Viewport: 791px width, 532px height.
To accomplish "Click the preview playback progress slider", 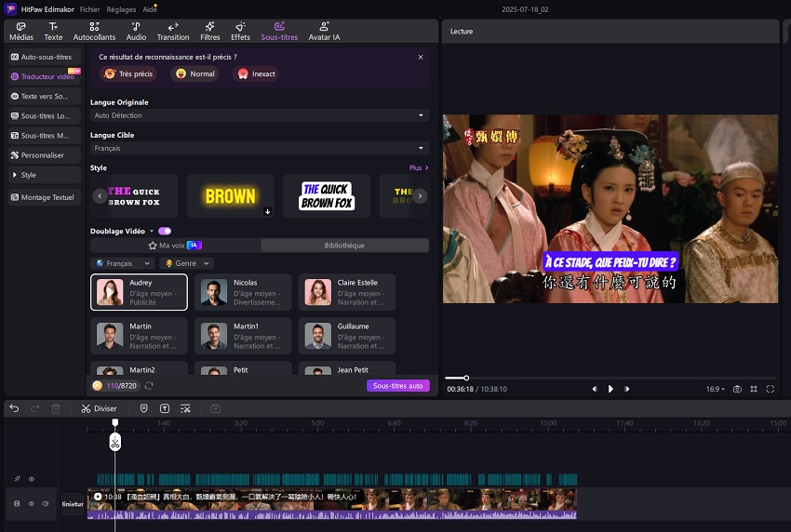I will pyautogui.click(x=610, y=378).
